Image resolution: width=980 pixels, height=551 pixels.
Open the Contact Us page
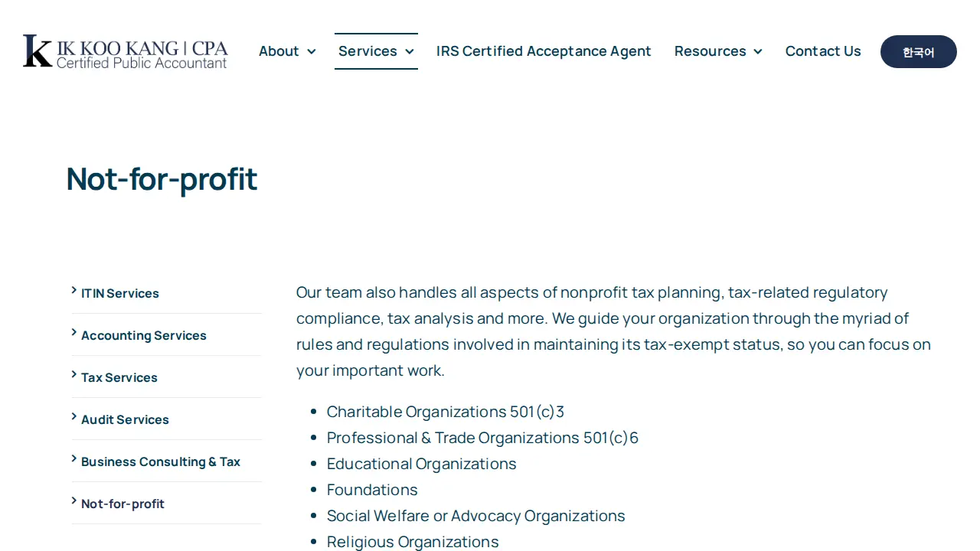823,51
